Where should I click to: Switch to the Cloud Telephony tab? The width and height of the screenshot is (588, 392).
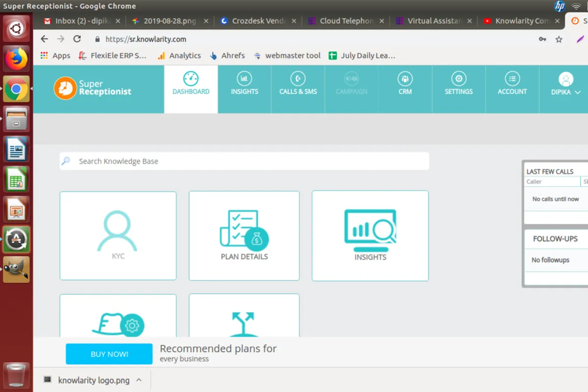347,21
